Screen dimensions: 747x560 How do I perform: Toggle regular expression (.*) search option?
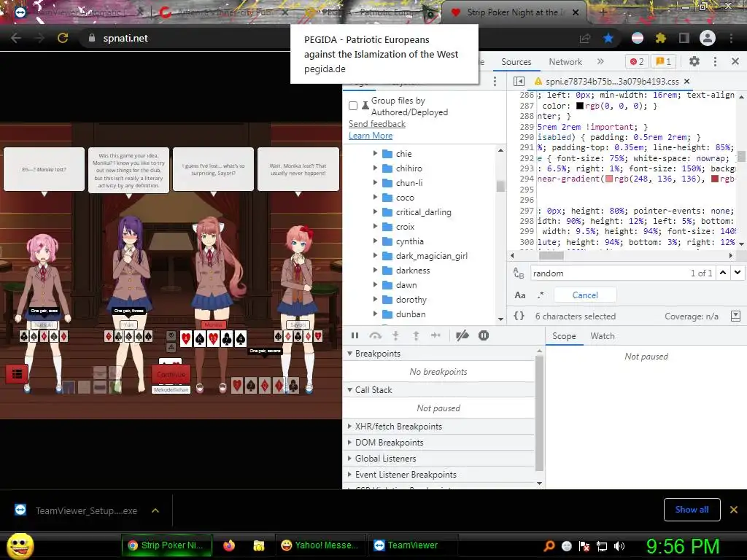(x=541, y=295)
